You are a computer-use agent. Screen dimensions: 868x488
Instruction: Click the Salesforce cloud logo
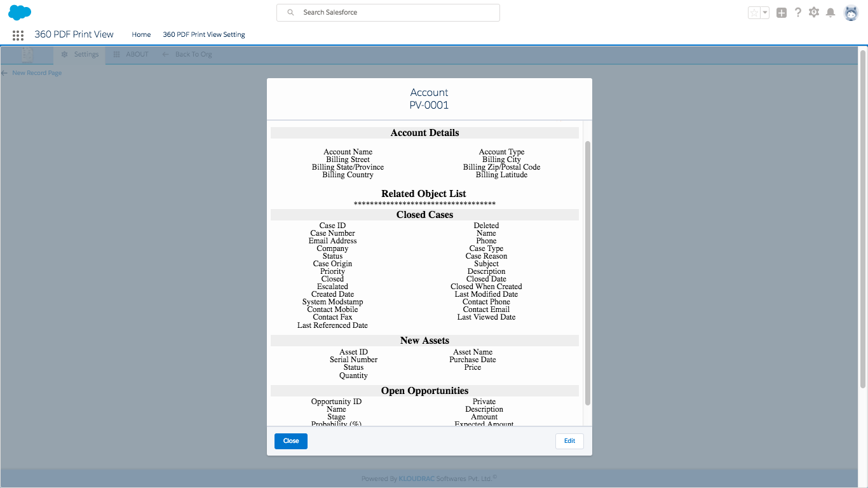[x=20, y=12]
